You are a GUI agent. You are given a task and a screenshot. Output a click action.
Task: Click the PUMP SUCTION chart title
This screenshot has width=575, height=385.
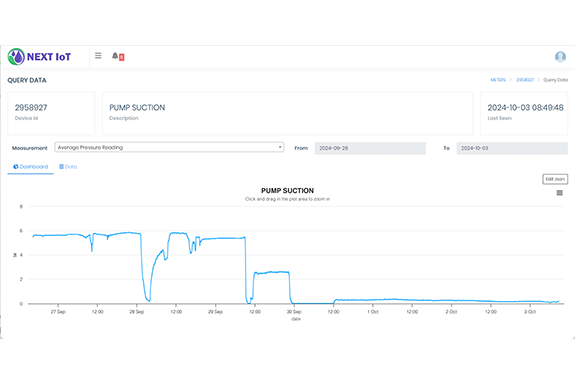pyautogui.click(x=287, y=191)
